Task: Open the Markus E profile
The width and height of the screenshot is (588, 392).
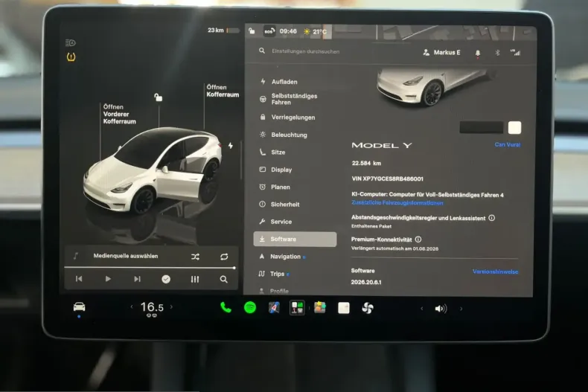Action: [x=441, y=53]
